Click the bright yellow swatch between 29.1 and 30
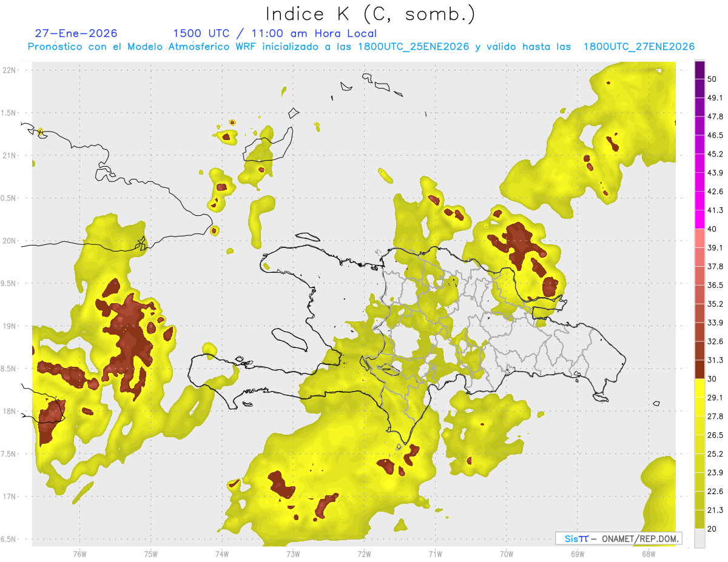Screen dimensions: 728x562 tap(699, 389)
